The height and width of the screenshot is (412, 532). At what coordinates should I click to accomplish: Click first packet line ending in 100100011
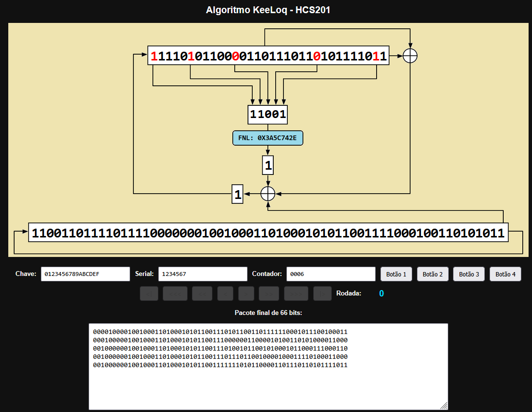coord(220,332)
